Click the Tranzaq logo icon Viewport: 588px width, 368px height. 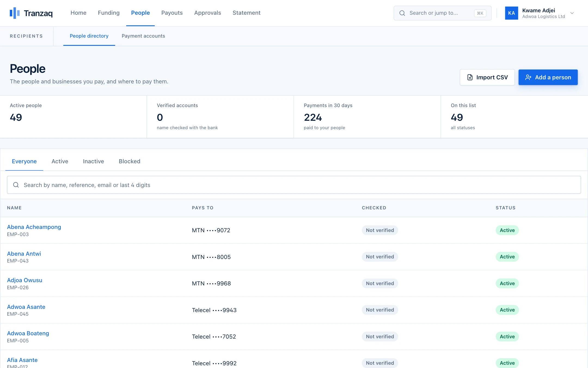tap(15, 13)
